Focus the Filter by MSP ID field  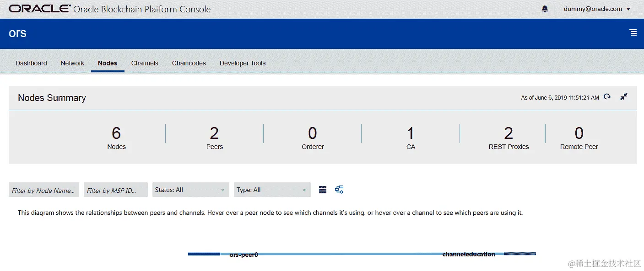[x=116, y=190]
